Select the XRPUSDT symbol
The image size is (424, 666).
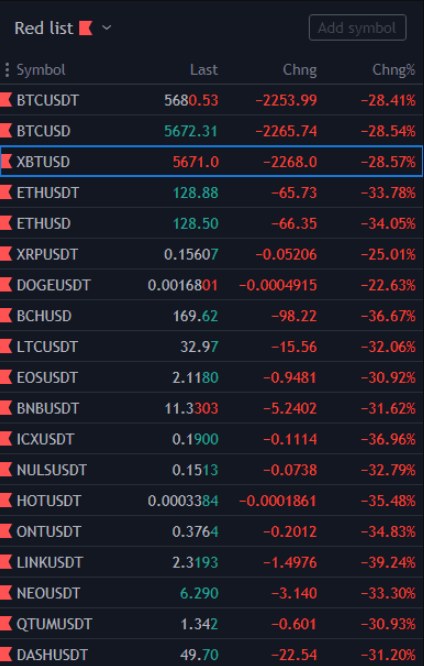point(47,254)
